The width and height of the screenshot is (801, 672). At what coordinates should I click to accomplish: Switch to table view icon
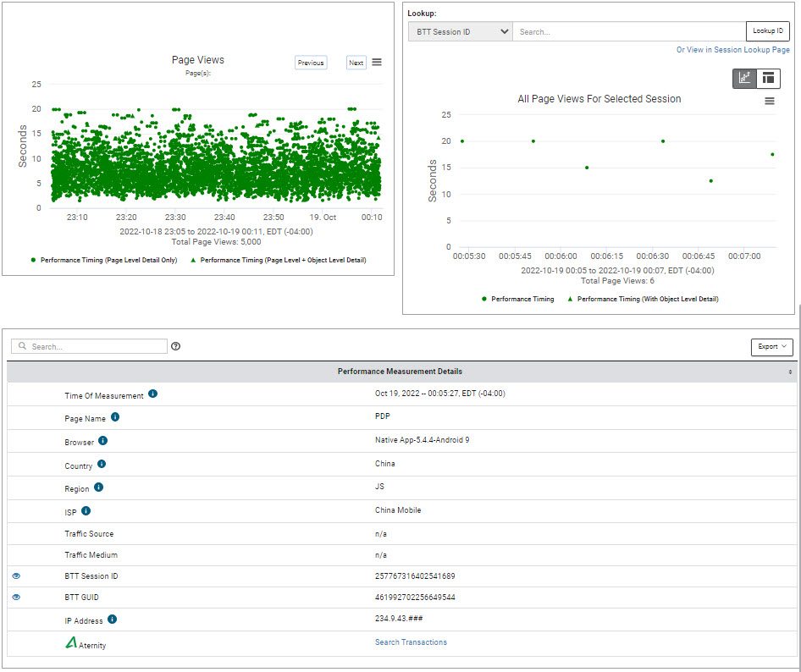tap(768, 78)
